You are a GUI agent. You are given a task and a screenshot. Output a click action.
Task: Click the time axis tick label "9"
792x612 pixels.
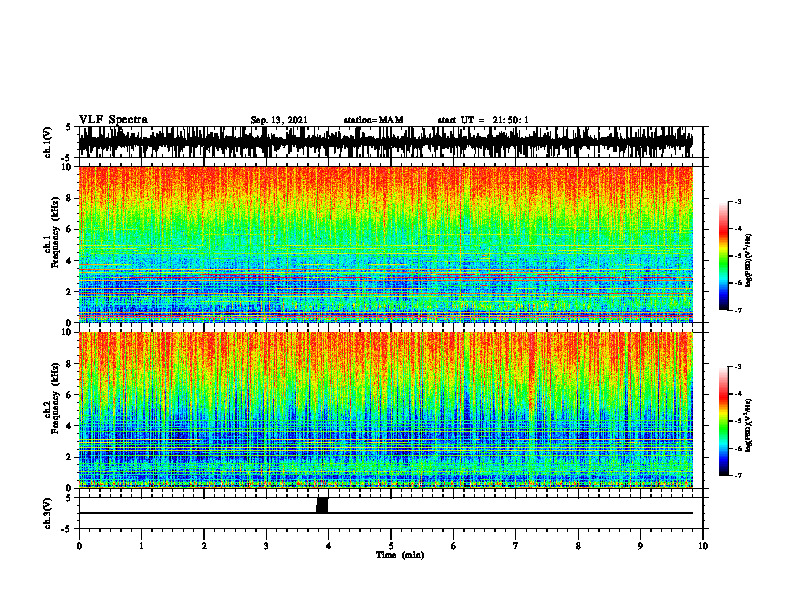pyautogui.click(x=640, y=546)
